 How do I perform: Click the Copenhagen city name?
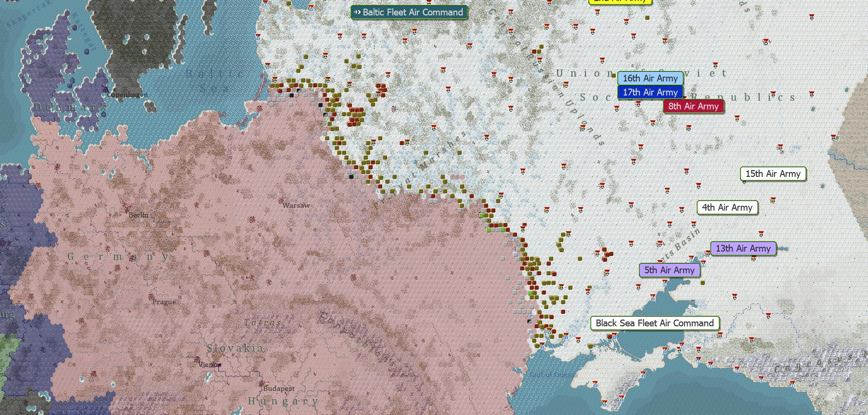coord(128,94)
